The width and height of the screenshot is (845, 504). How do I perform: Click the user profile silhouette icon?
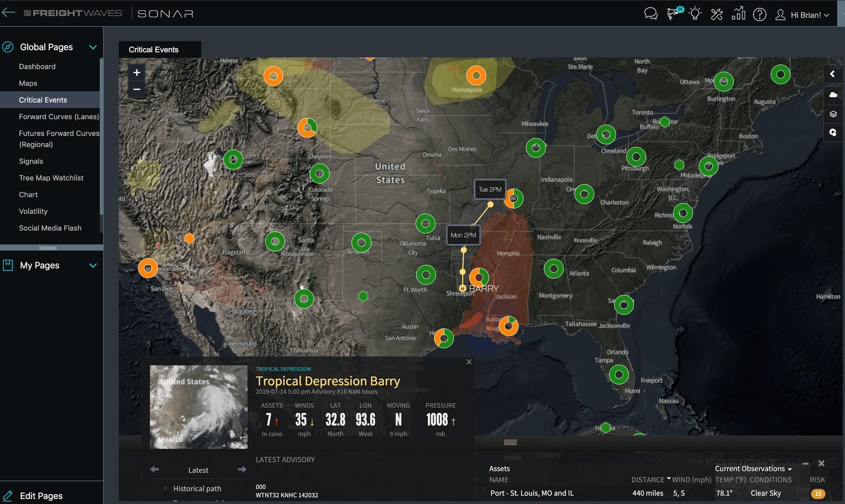780,15
